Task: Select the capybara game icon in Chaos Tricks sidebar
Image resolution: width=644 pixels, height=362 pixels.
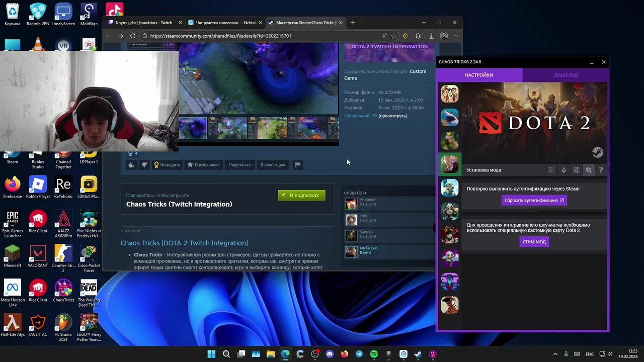Action: (449, 141)
